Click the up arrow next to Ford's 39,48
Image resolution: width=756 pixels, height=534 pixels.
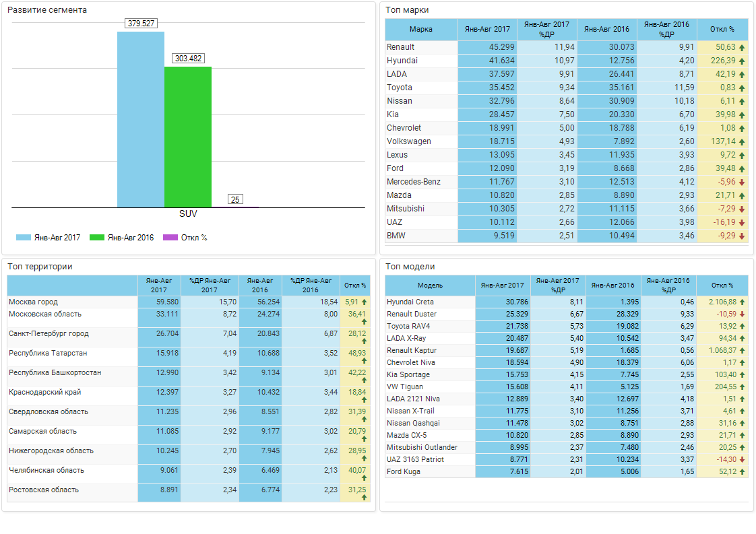point(742,169)
